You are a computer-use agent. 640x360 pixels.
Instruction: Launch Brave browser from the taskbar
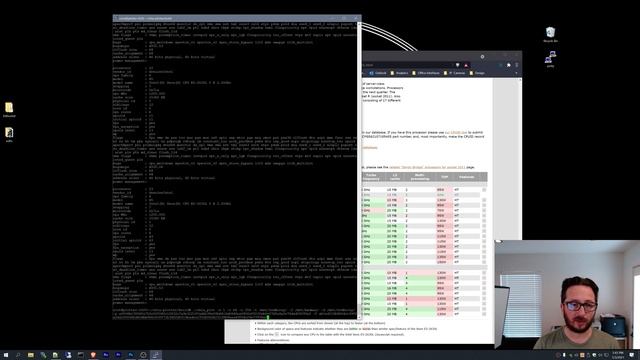click(x=93, y=355)
